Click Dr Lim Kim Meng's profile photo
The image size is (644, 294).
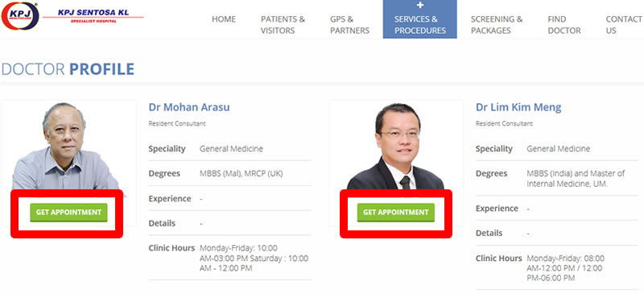[395, 147]
